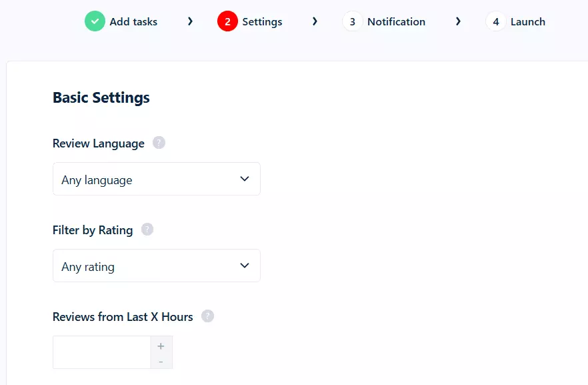Click the help icon beside Filter by Rating

point(146,229)
